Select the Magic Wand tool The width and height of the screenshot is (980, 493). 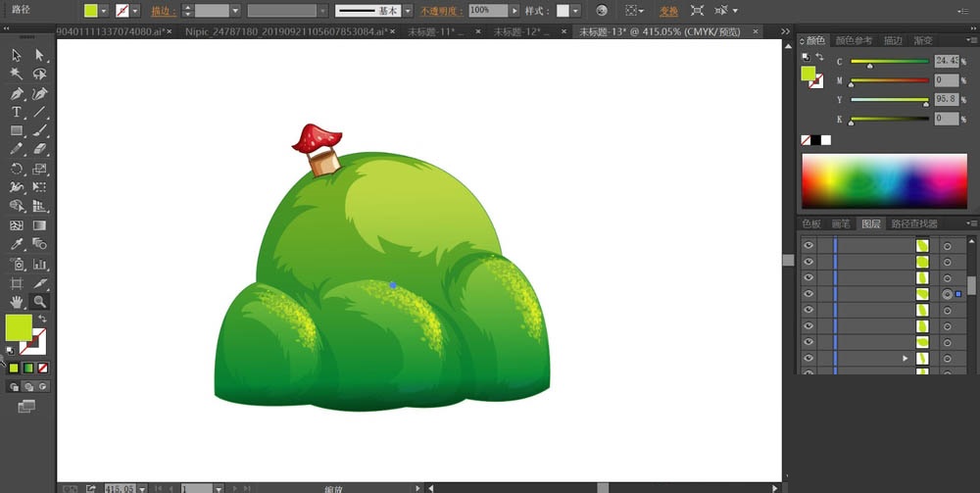[17, 74]
